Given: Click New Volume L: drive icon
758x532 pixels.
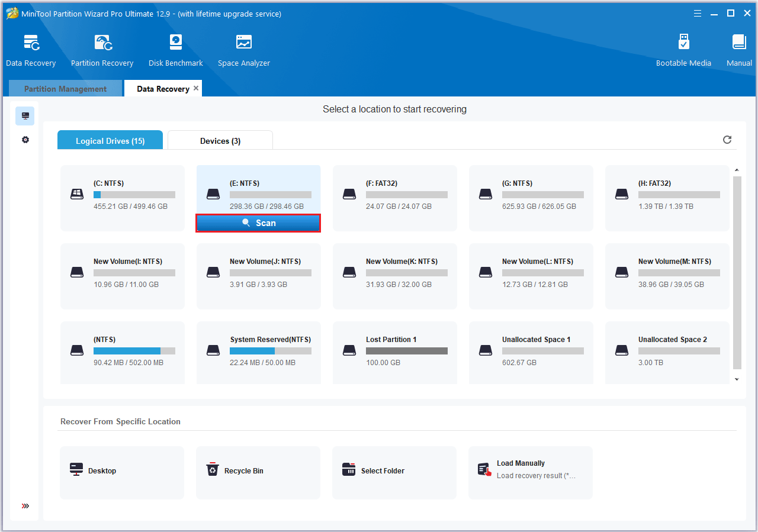Looking at the screenshot, I should pos(486,272).
